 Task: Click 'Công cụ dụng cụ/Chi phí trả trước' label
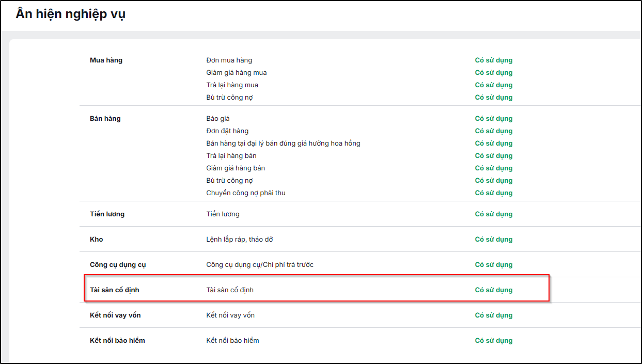click(260, 265)
